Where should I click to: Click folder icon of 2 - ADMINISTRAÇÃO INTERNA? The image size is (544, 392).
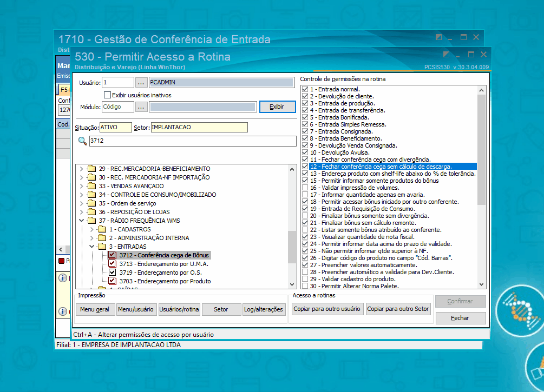point(102,238)
